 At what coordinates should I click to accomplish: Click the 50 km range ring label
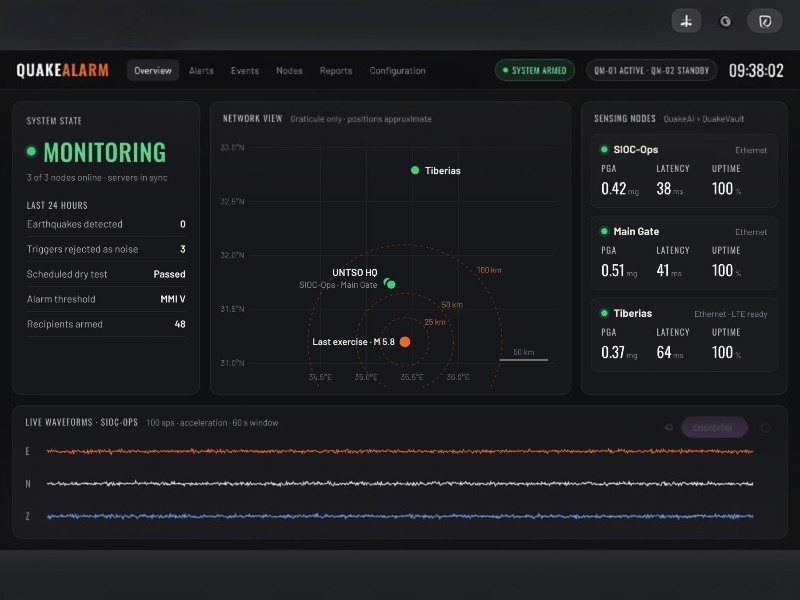452,305
